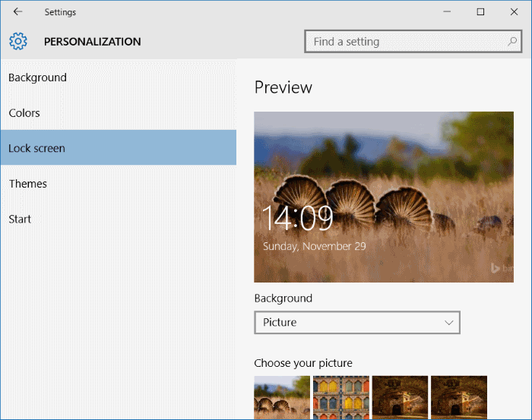Viewport: 532px width, 420px height.
Task: Choose the turkeys field picture thumbnail
Action: coord(282,397)
